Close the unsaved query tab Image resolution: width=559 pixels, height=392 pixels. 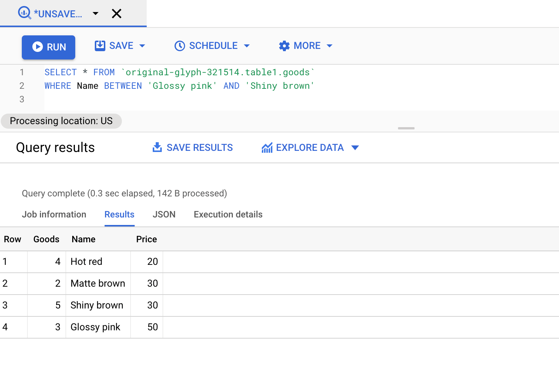coord(117,14)
